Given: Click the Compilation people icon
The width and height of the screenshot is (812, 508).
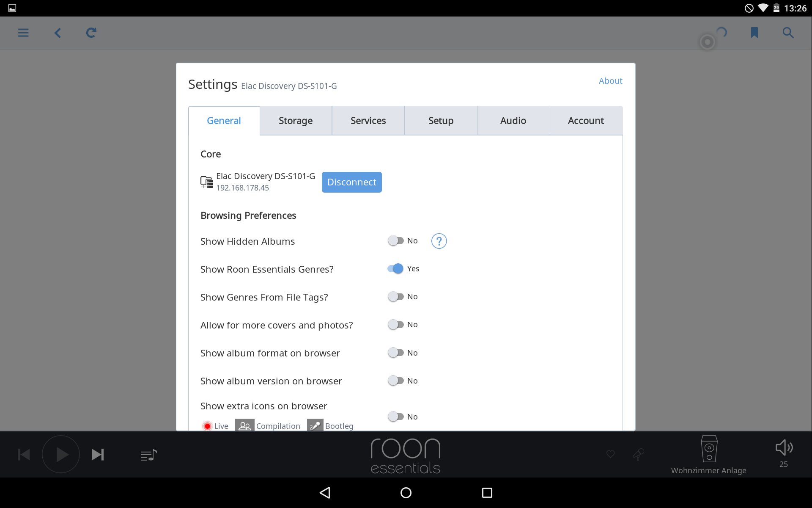Looking at the screenshot, I should 244,426.
